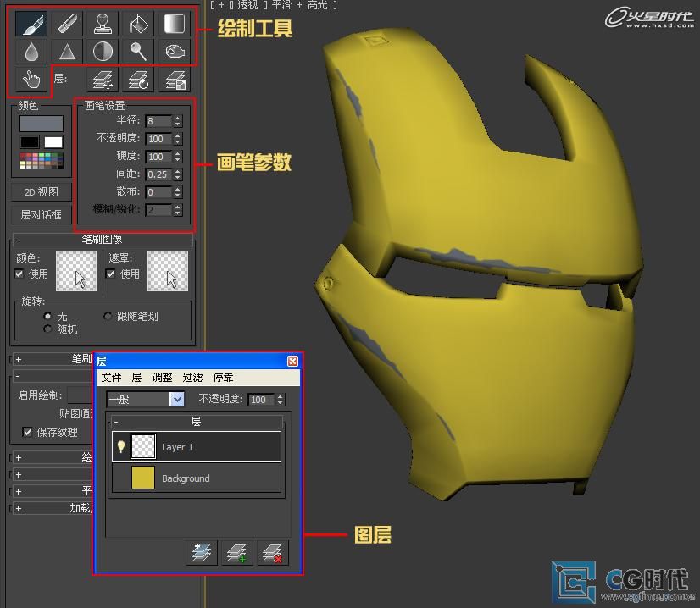Screen dimensions: 700x608
Task: Select the Contrast half-circle tool
Action: click(x=103, y=52)
